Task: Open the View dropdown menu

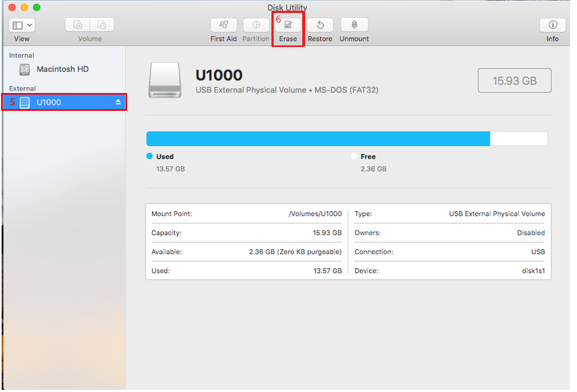Action: click(x=22, y=25)
